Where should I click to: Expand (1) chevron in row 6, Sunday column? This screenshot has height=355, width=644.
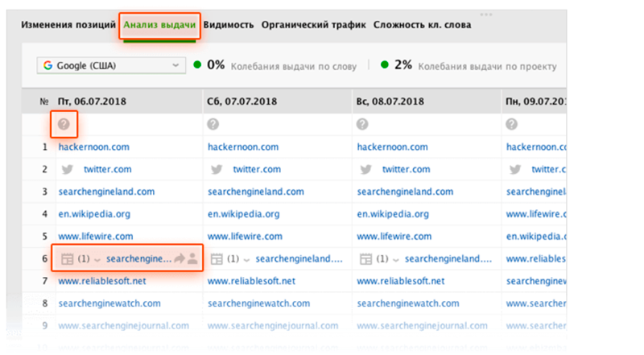(395, 260)
